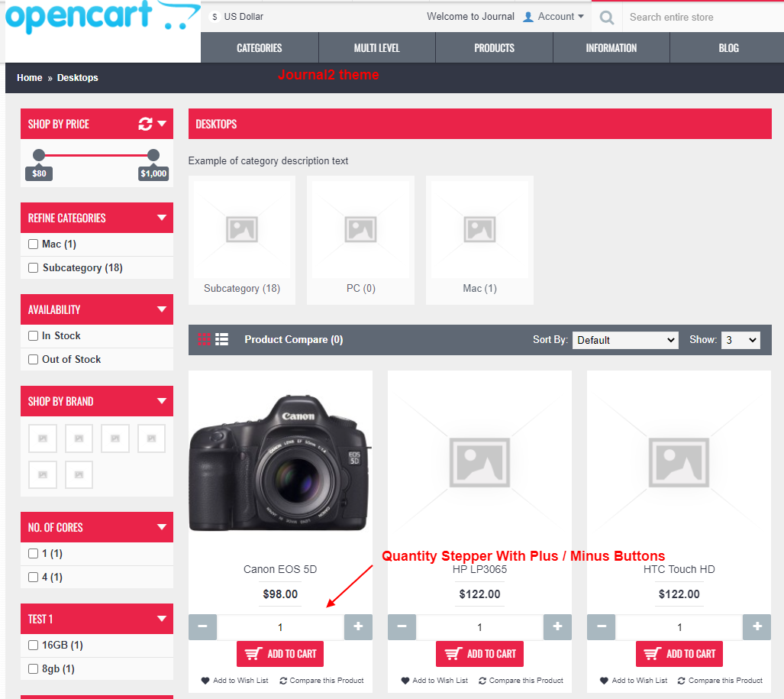Viewport: 784px width, 699px height.
Task: Open the Multi Level menu
Action: click(x=377, y=47)
